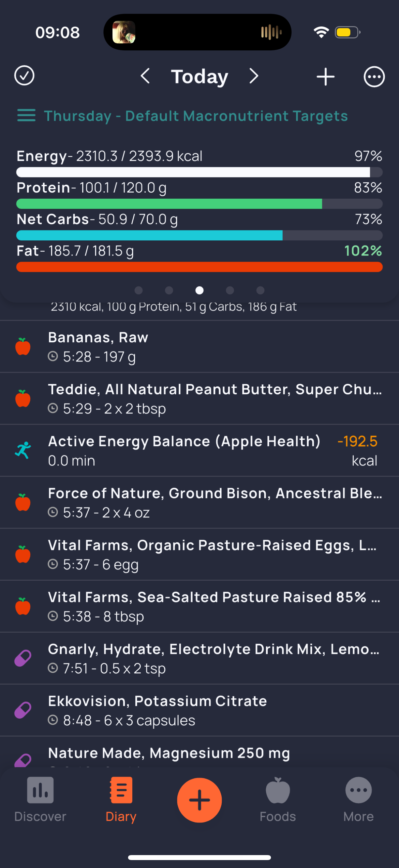This screenshot has width=399, height=868.
Task: Tap the plus icon in the top header
Action: pyautogui.click(x=326, y=76)
